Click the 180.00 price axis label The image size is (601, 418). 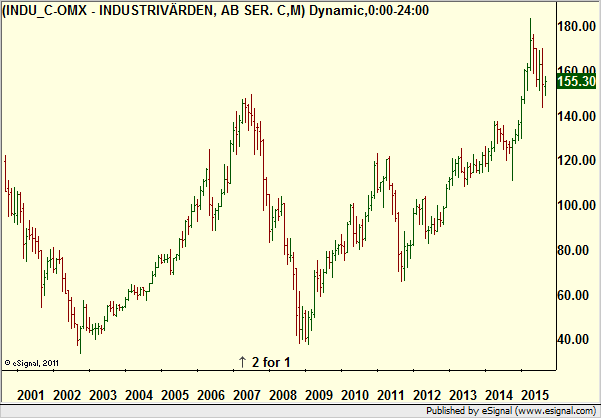coord(577,27)
